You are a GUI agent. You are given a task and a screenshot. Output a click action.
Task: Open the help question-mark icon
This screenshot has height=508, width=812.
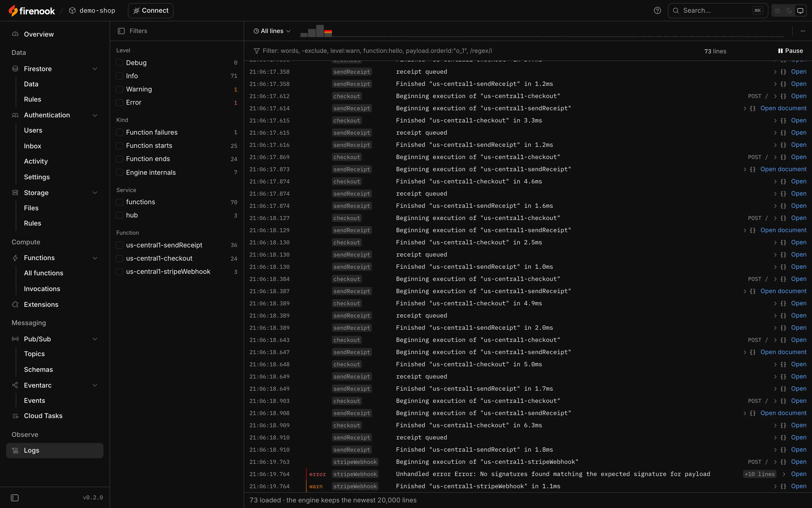click(x=657, y=11)
